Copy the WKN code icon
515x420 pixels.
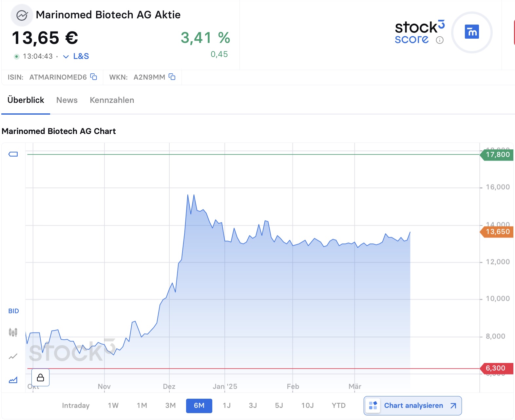(x=172, y=77)
